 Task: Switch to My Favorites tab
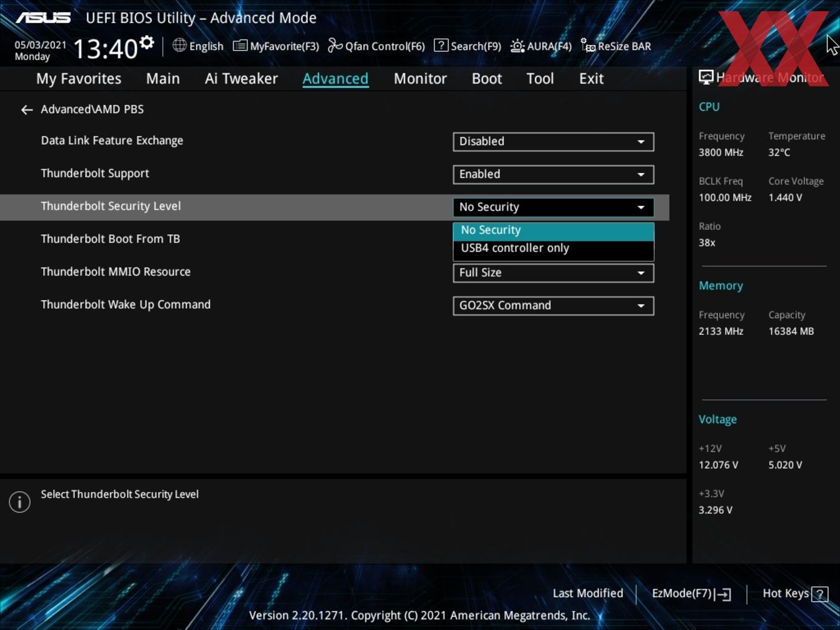(x=78, y=78)
